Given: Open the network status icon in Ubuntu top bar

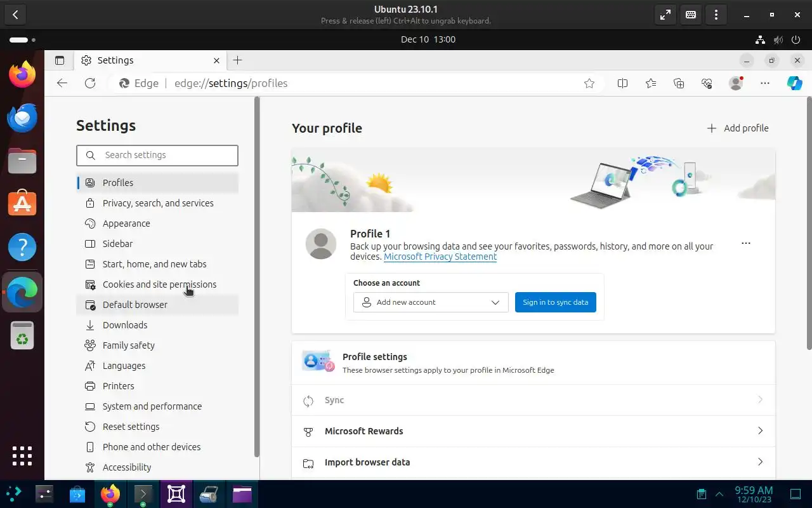Looking at the screenshot, I should point(760,39).
